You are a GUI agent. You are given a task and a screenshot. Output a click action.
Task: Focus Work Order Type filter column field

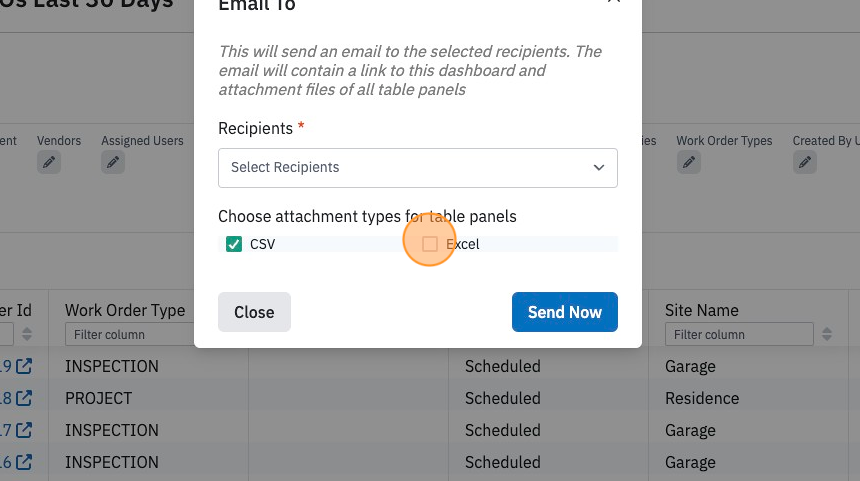point(129,334)
